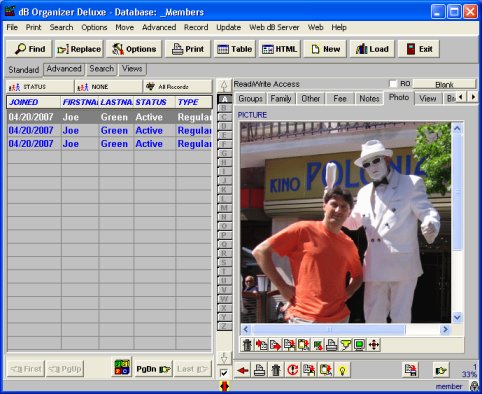Switch to the Notes tab
The image size is (482, 394).
(369, 99)
